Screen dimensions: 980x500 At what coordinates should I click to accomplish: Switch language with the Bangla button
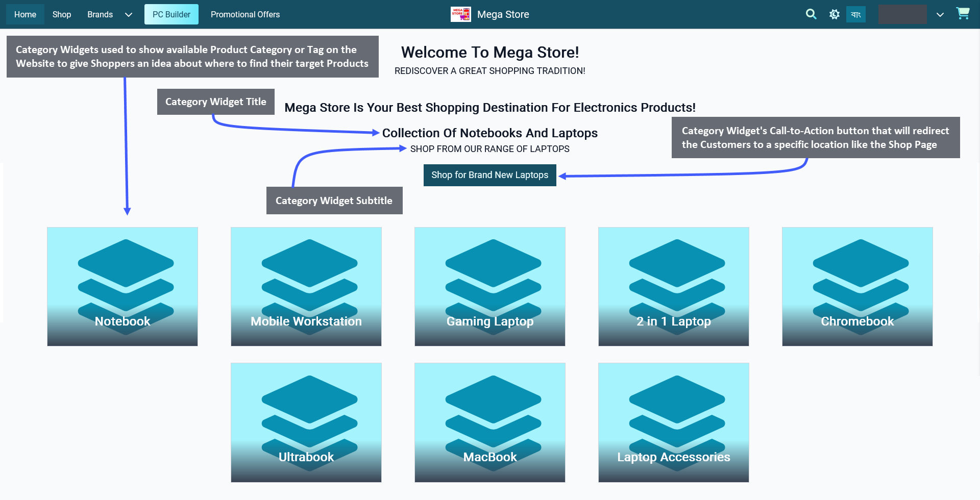coord(856,14)
